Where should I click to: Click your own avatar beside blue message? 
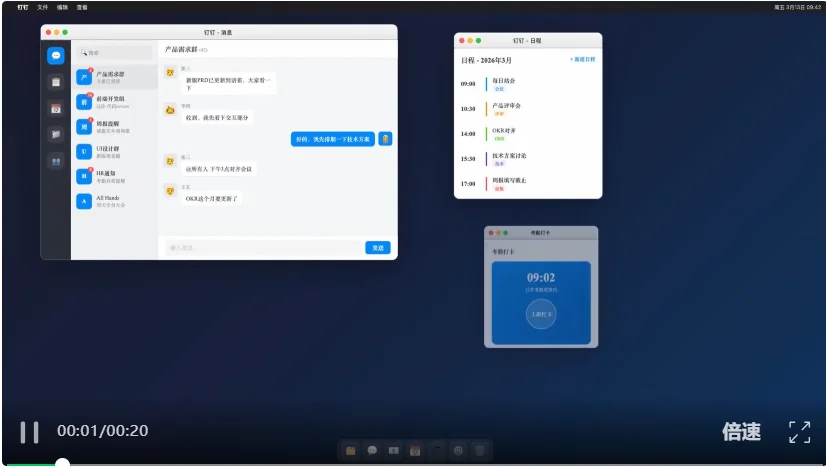(x=385, y=139)
